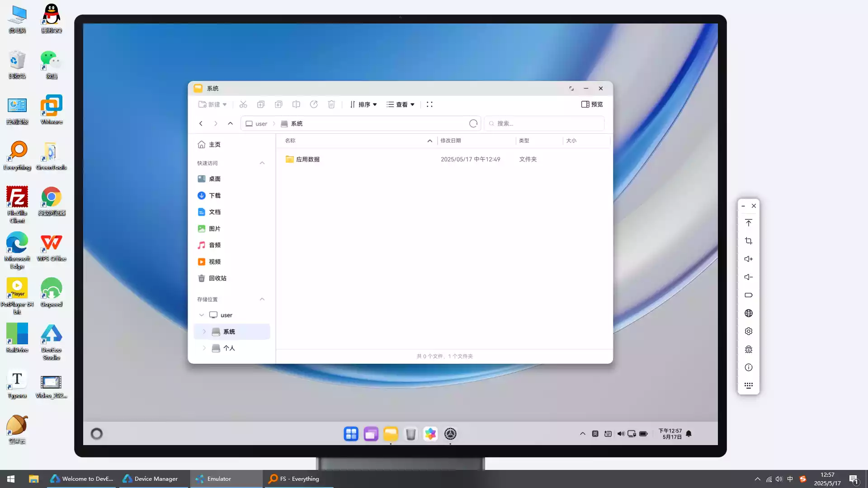Click the copy icon in file manager toolbar
Screen dimensions: 868x488
point(261,104)
